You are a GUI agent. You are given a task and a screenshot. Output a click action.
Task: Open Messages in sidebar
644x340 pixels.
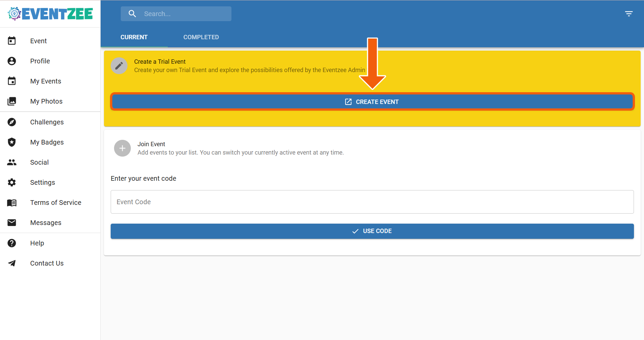tap(50, 222)
